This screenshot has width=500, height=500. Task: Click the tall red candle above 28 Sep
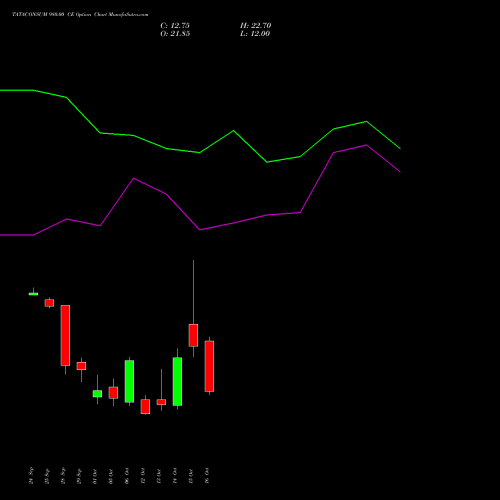[65, 335]
